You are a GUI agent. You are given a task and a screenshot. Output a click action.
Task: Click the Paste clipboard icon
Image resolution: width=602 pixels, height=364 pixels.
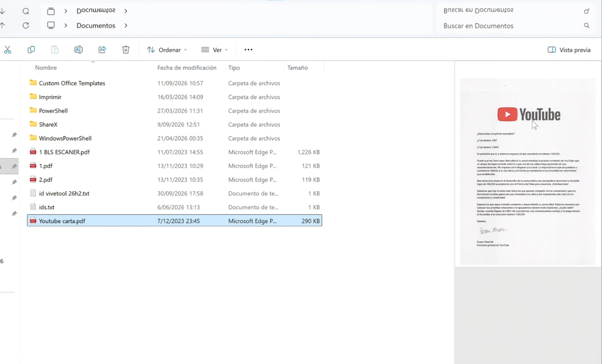coord(55,49)
